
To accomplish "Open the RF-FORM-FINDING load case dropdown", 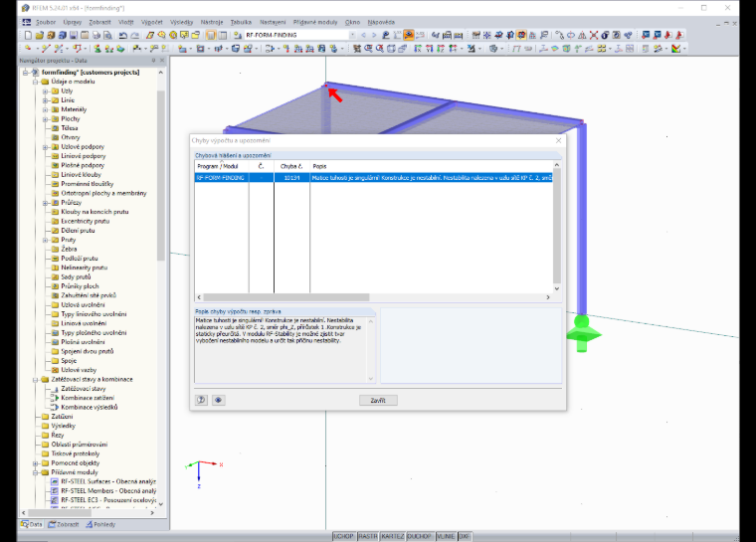I will (x=352, y=35).
